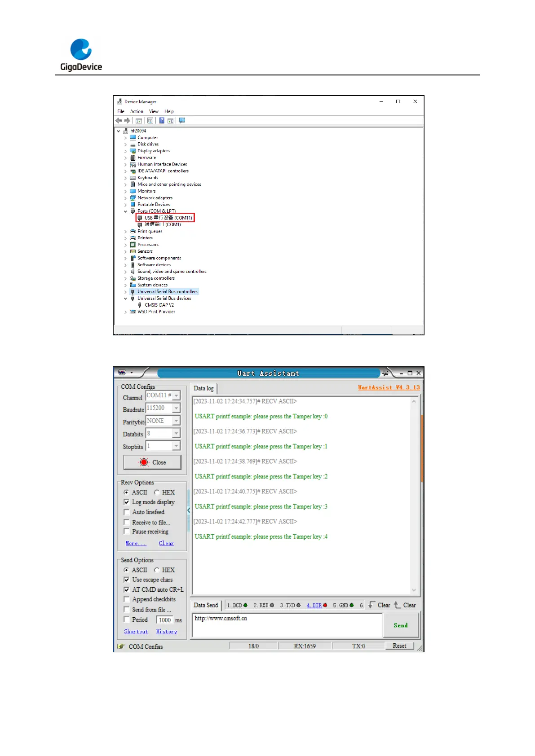Switch to the Data log tab
The width and height of the screenshot is (535, 756).
tap(204, 388)
